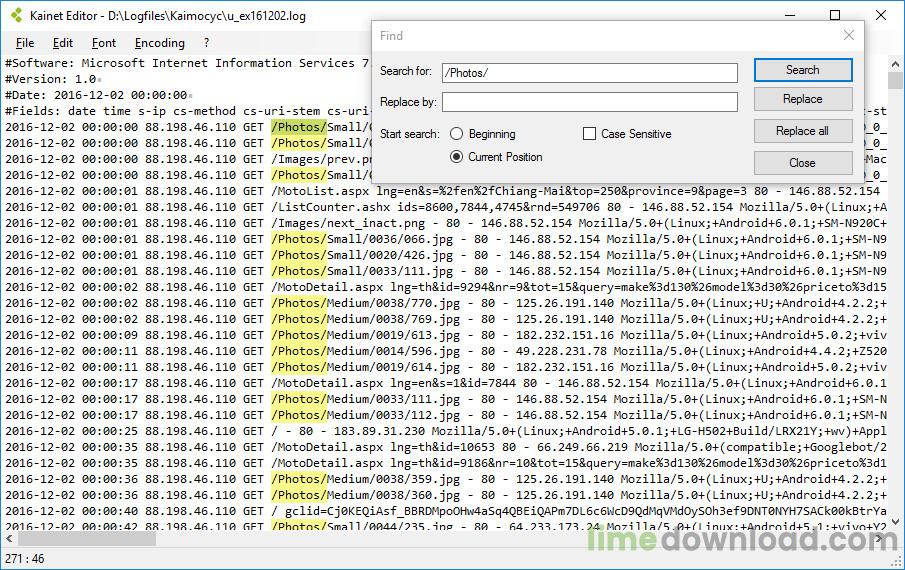Open the Edit menu
Image resolution: width=905 pixels, height=570 pixels.
pos(63,43)
